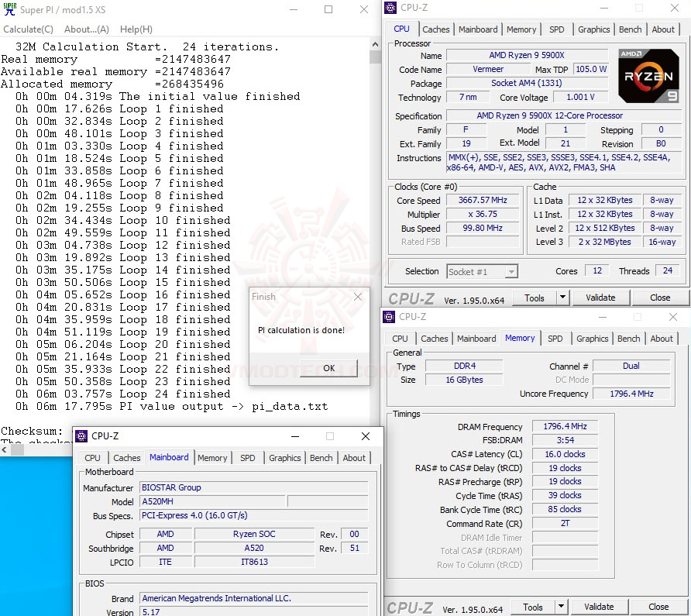Image resolution: width=691 pixels, height=616 pixels.
Task: Click the DRAM Frequency value 1796.4 MHz
Action: [565, 426]
